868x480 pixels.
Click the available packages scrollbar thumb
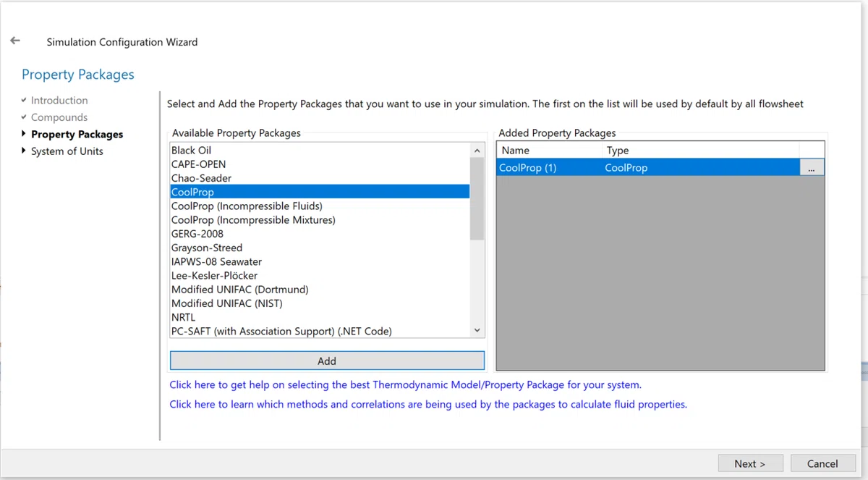click(477, 198)
